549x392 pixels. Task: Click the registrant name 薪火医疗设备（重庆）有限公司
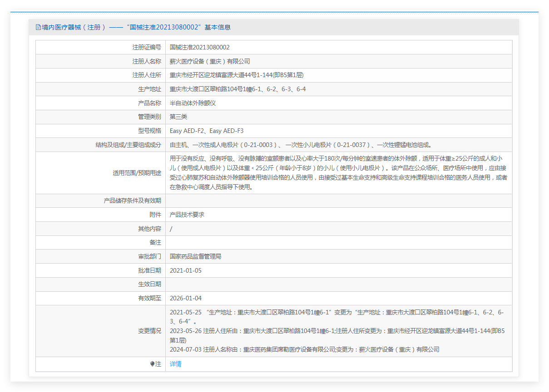click(x=210, y=61)
